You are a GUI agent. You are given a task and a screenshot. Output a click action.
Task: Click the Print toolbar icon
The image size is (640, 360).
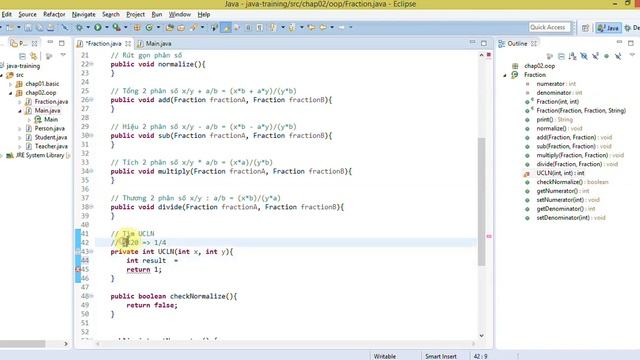point(51,28)
